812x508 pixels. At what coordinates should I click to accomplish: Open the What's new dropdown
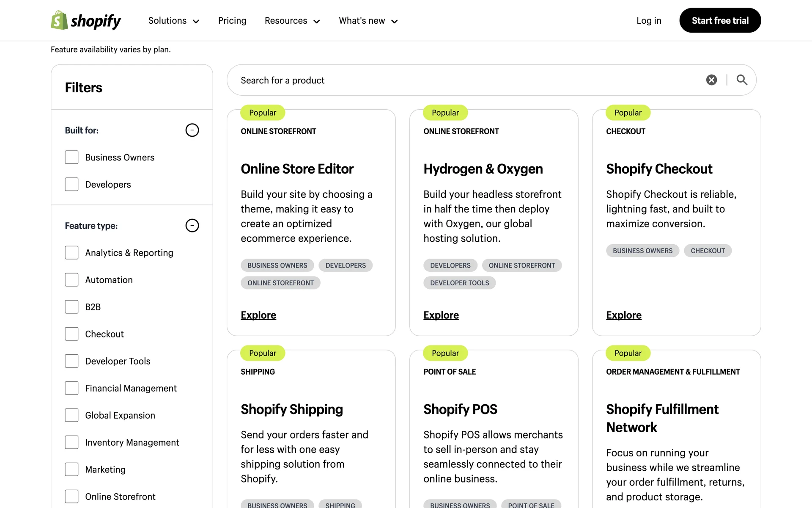[x=362, y=21]
